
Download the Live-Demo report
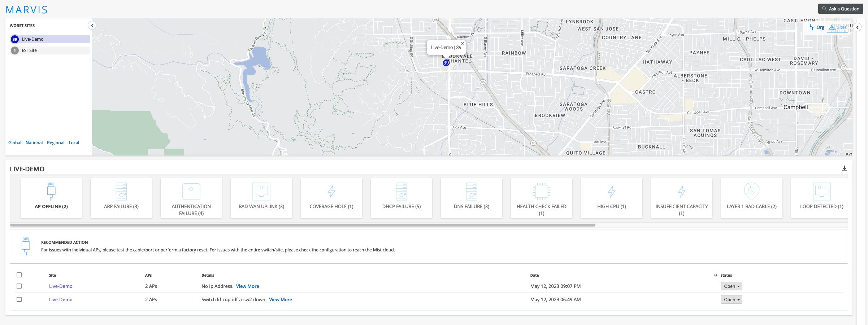click(844, 168)
